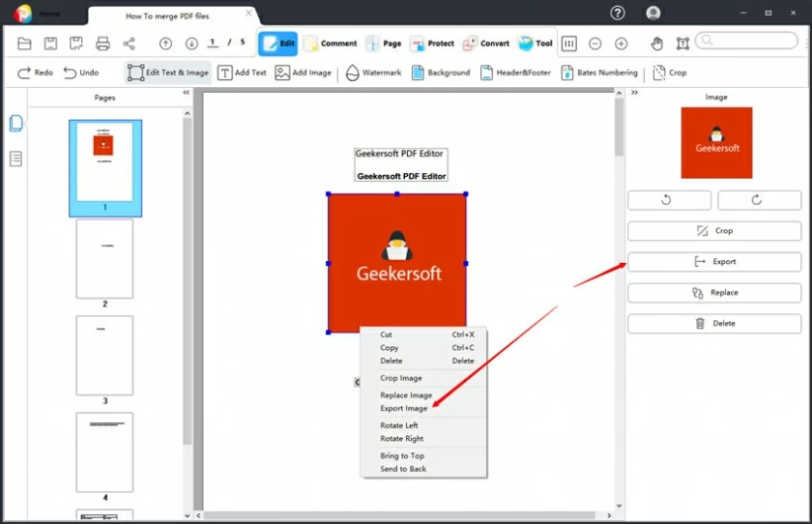Zoom out with the minus icon
The image size is (812, 524).
595,44
